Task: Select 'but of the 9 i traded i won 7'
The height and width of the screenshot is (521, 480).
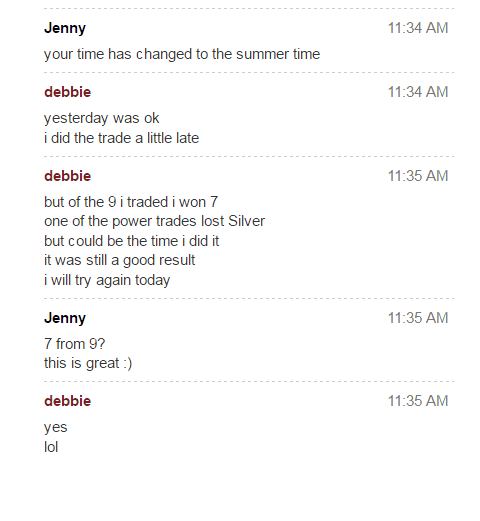Action: pyautogui.click(x=131, y=202)
